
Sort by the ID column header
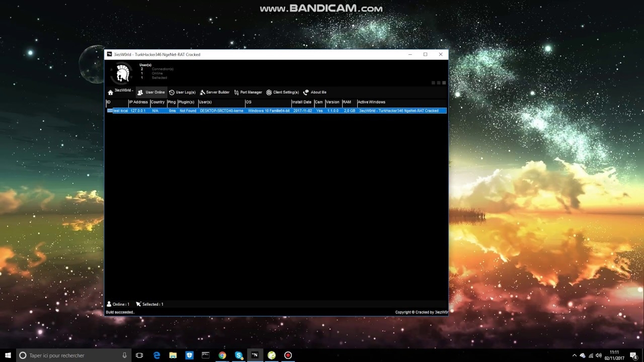(117, 102)
